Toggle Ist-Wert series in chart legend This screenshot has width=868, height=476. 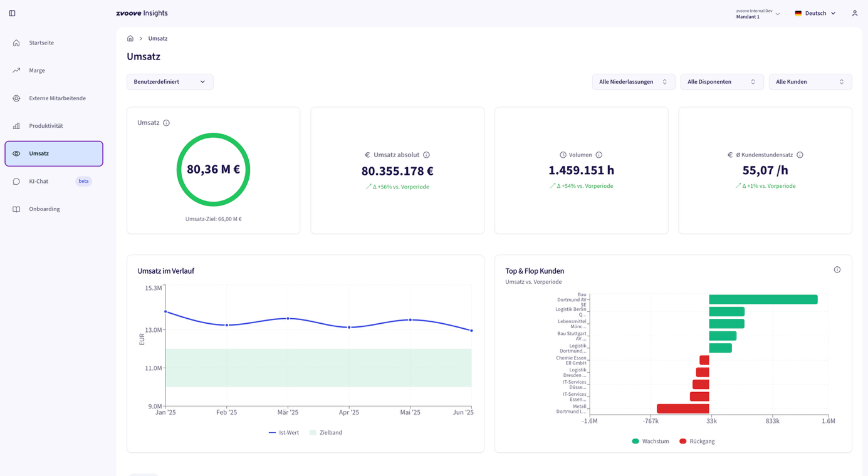[x=284, y=433]
